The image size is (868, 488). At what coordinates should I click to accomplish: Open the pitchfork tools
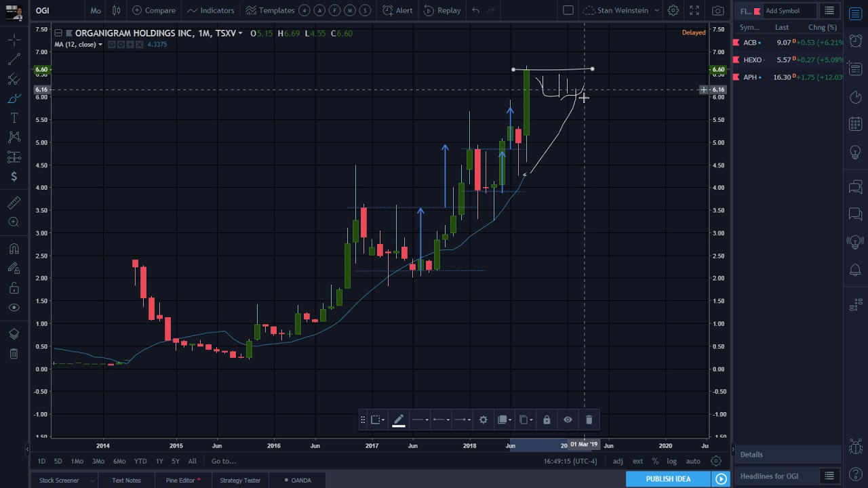tap(14, 79)
